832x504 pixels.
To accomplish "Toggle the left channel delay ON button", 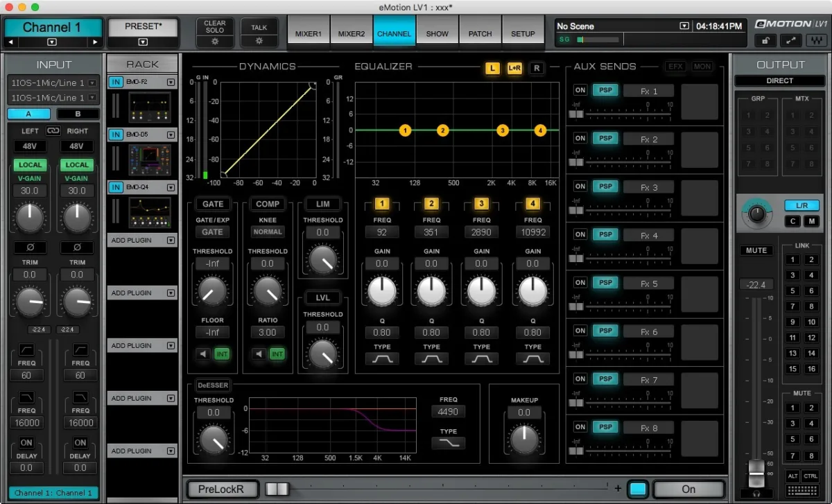I will [x=26, y=442].
